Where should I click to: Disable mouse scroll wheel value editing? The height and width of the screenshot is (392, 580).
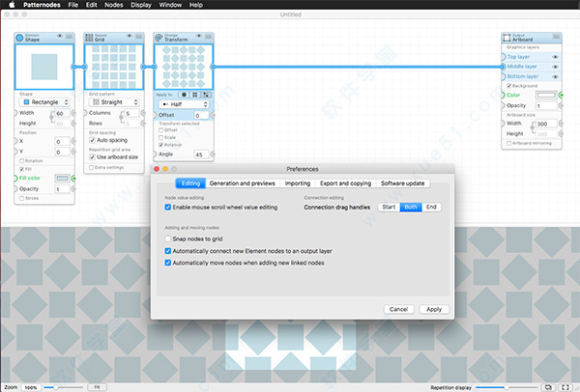168,208
